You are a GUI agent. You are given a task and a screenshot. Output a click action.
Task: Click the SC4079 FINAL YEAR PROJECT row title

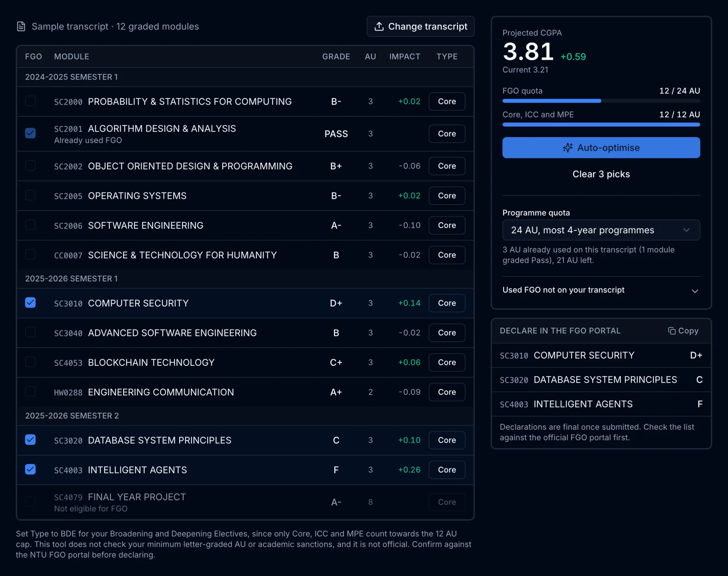coord(137,497)
